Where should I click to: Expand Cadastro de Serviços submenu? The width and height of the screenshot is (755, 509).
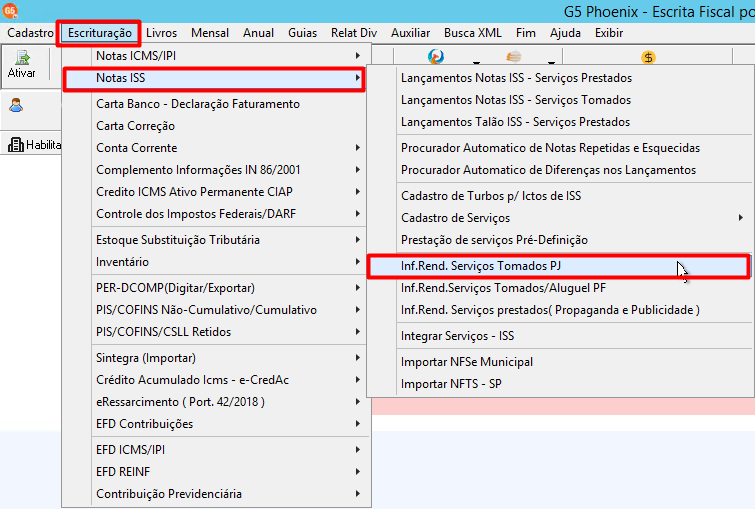point(561,218)
